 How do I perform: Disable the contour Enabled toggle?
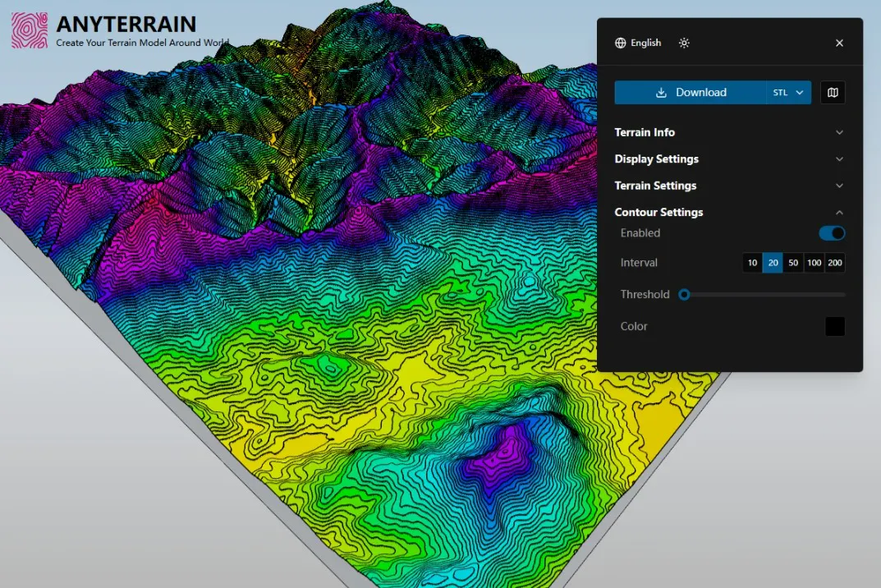832,233
